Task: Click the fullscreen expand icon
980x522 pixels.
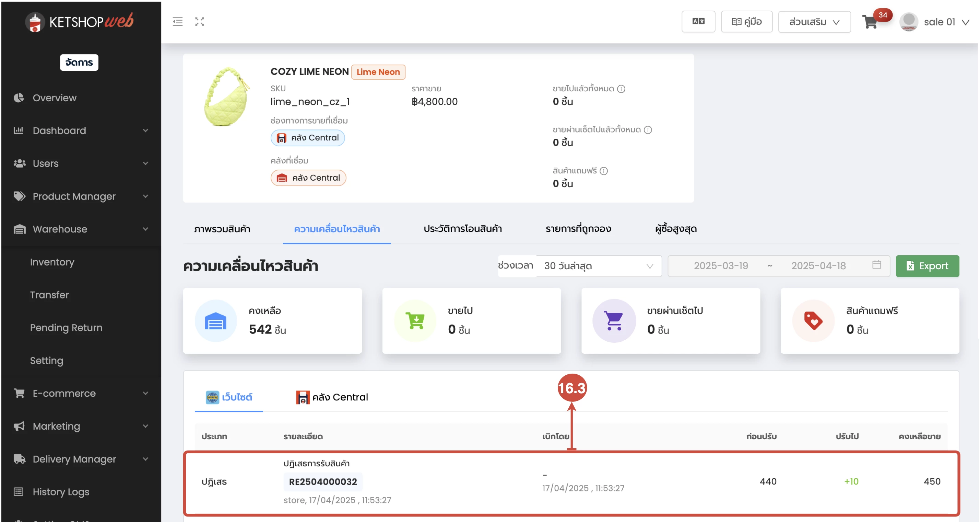Action: pyautogui.click(x=199, y=22)
